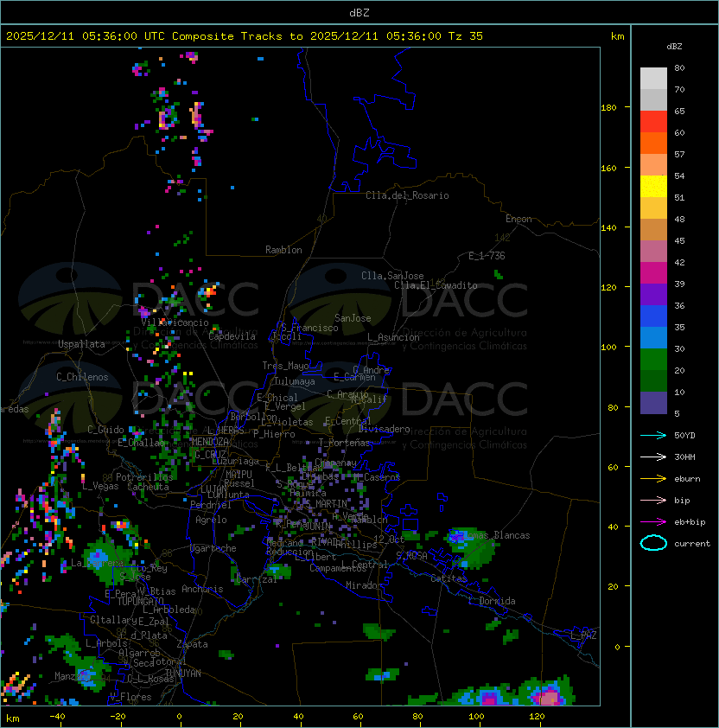Pick the dark orange 60 dBZ legend swatch

point(653,143)
